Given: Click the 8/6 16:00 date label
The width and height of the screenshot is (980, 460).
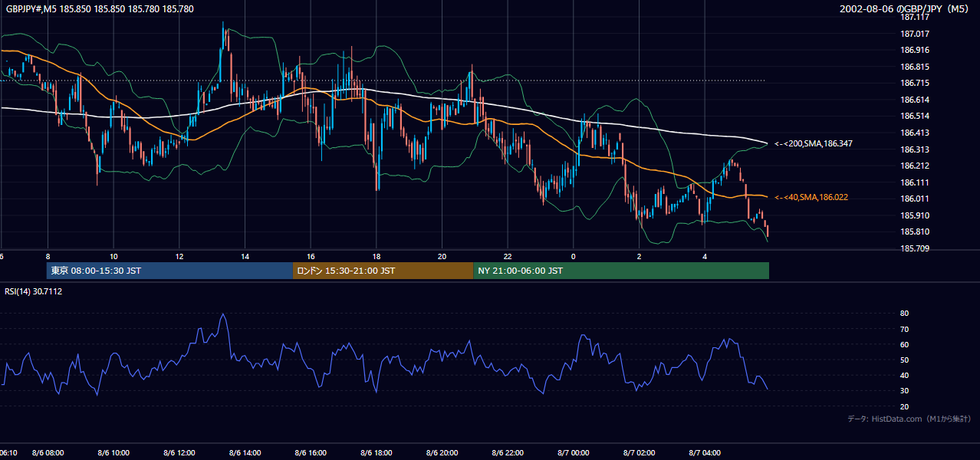Looking at the screenshot, I should click(x=311, y=452).
